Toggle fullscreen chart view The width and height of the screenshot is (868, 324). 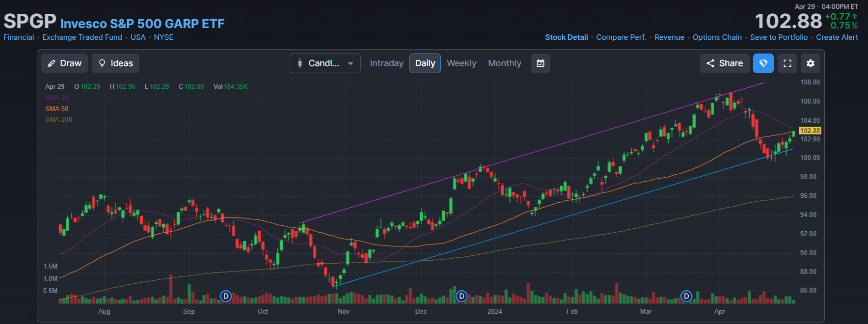pos(787,63)
